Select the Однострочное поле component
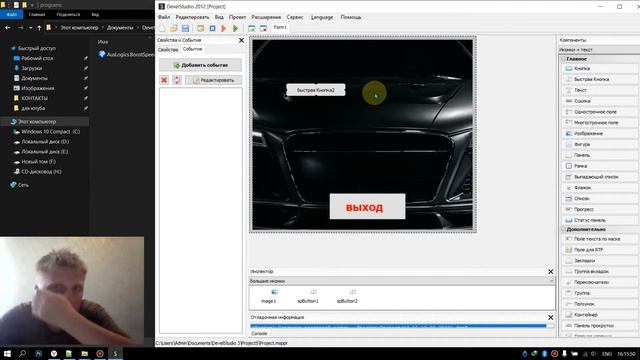 tap(600, 112)
